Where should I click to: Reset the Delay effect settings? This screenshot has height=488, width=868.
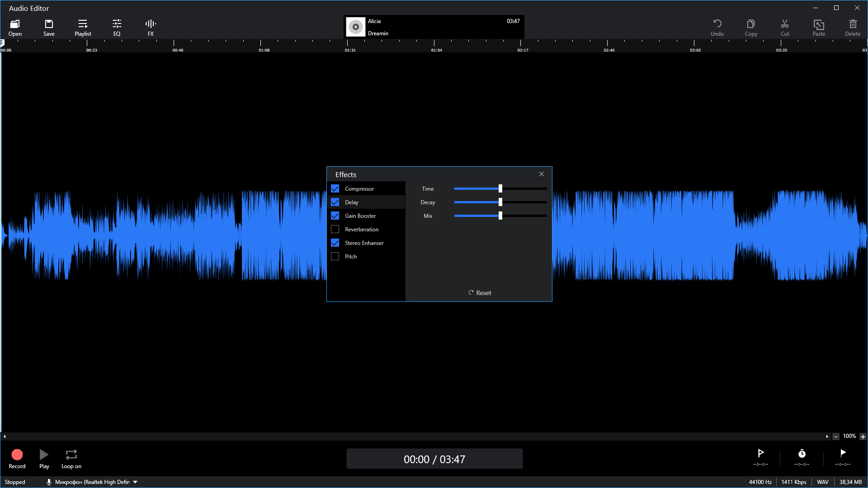pos(479,292)
